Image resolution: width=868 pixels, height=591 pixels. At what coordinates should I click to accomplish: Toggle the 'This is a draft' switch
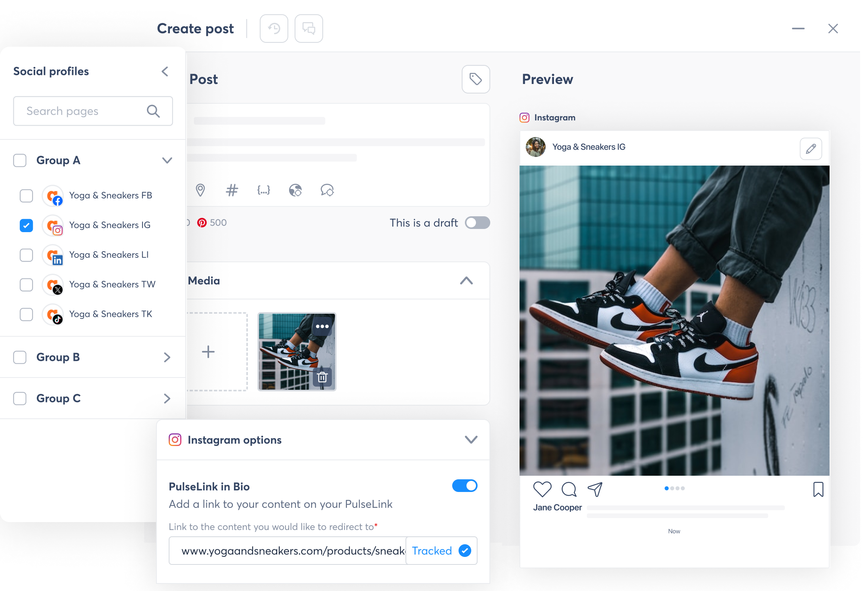click(x=476, y=223)
